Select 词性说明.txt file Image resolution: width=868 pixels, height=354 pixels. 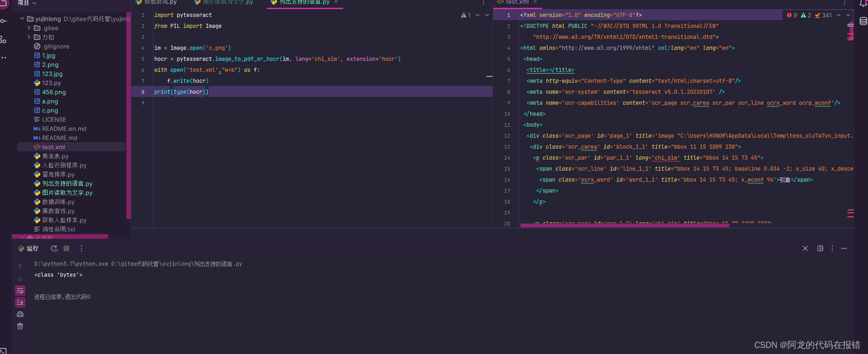[55, 229]
